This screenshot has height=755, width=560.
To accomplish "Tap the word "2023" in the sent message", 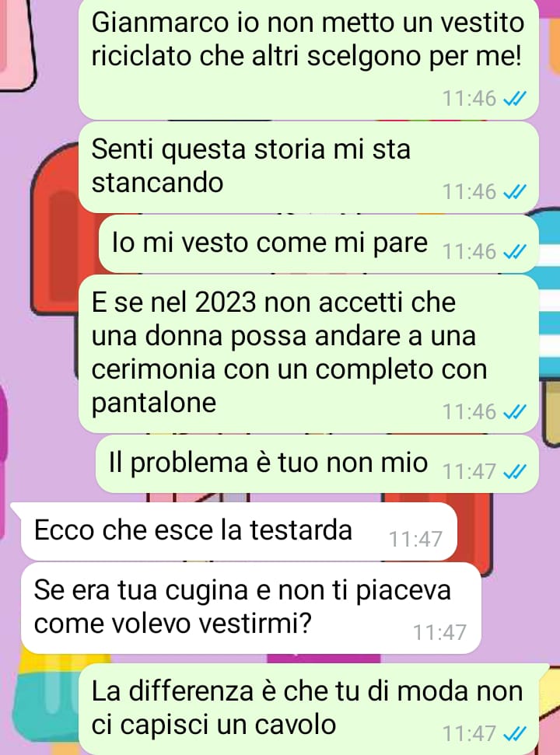I will [226, 303].
